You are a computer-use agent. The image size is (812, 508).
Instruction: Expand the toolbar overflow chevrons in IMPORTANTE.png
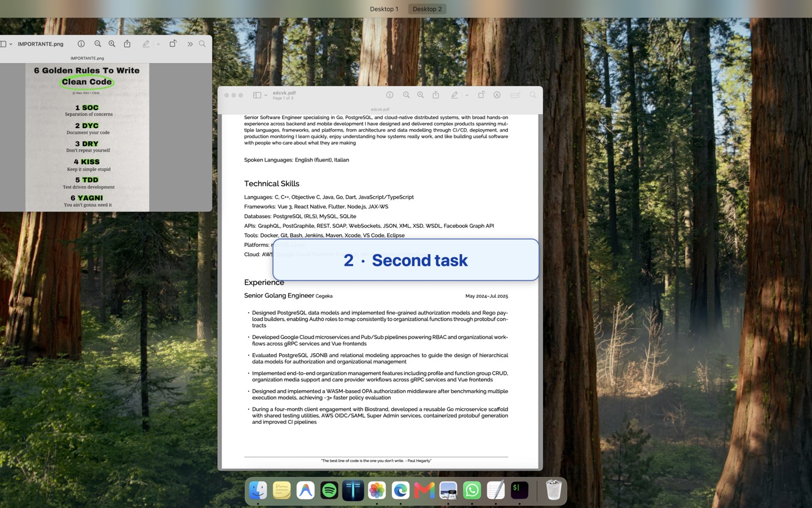190,44
